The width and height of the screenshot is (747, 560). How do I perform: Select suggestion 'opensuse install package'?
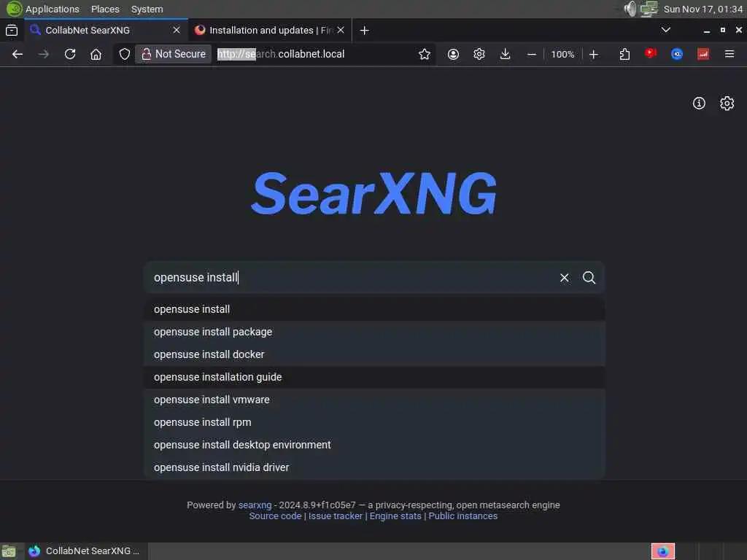coord(374,332)
